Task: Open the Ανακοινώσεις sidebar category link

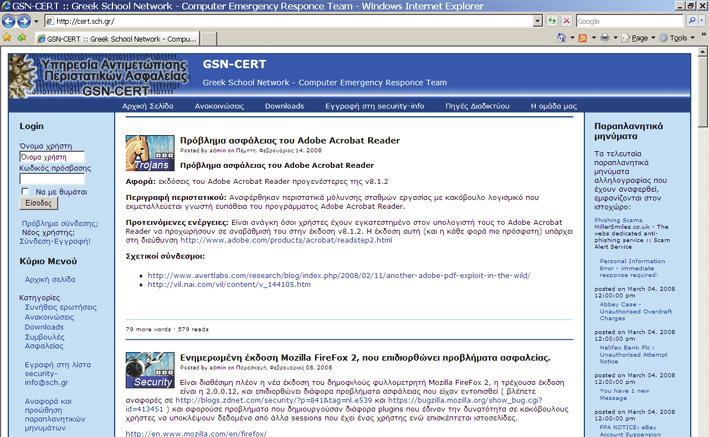Action: pyautogui.click(x=49, y=317)
